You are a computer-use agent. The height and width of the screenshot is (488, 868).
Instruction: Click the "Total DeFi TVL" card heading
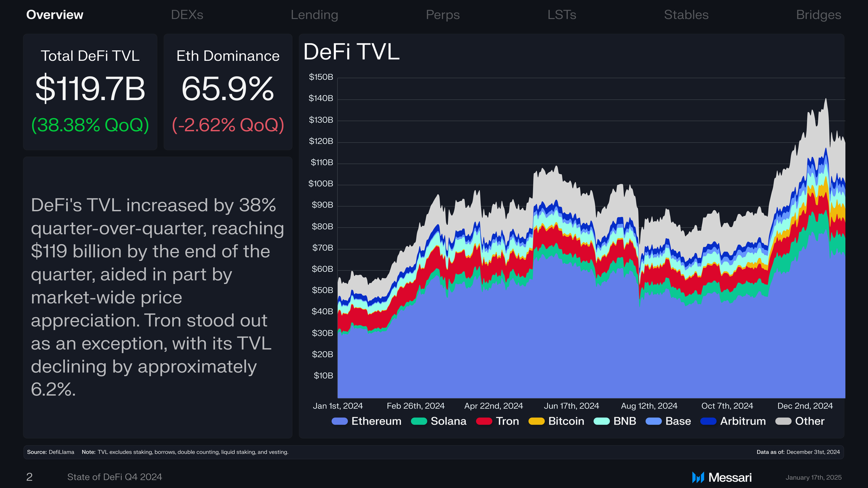pyautogui.click(x=90, y=56)
